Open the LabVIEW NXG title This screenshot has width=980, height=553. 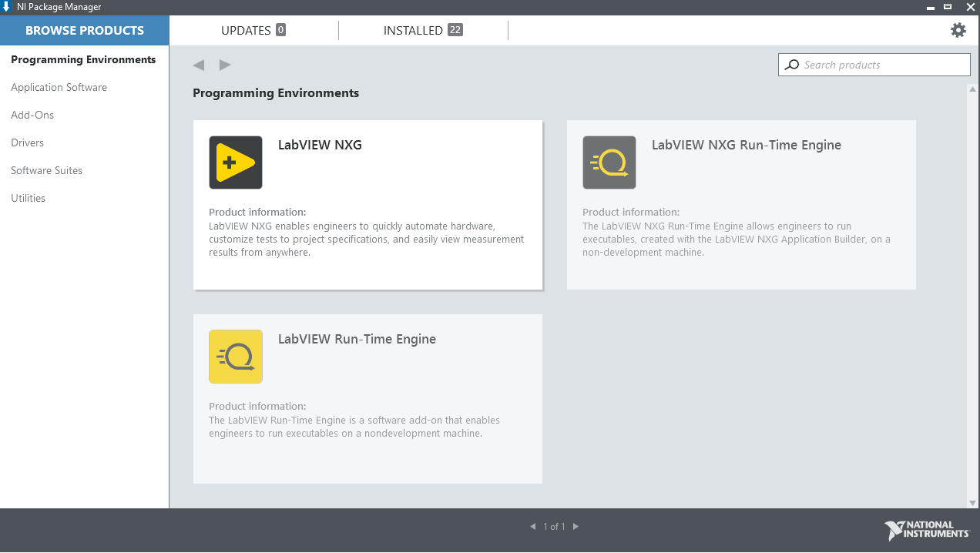[x=320, y=145]
